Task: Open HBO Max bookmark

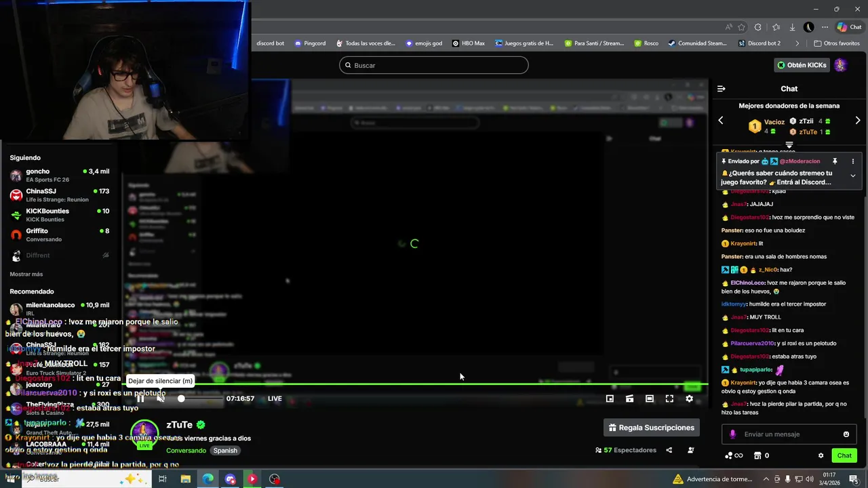Action: pyautogui.click(x=469, y=43)
